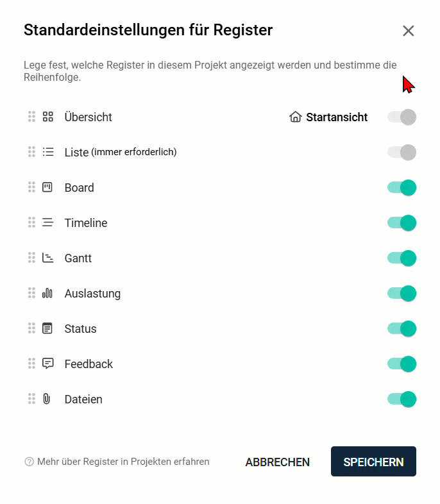440x504 pixels.
Task: Grab the drag handle beside Status
Action: pyautogui.click(x=31, y=328)
